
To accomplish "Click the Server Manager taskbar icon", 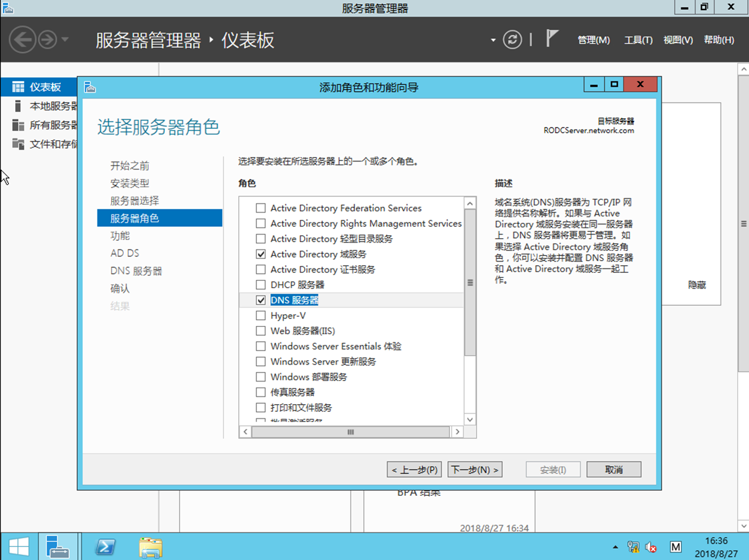I will 57,546.
